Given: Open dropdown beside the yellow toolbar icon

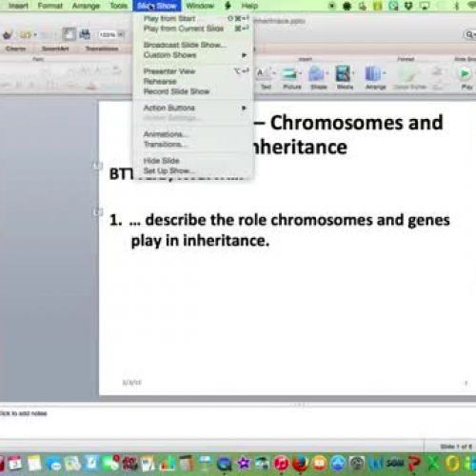Looking at the screenshot, I should 35,34.
